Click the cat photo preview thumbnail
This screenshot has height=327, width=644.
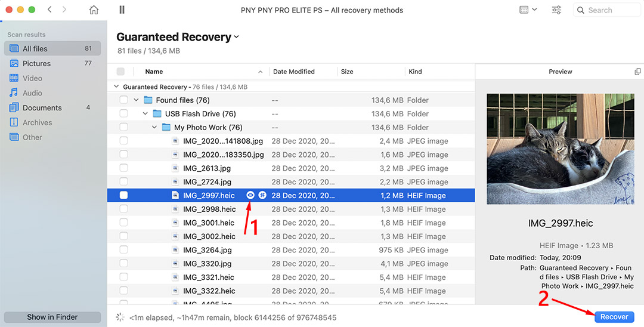(559, 149)
